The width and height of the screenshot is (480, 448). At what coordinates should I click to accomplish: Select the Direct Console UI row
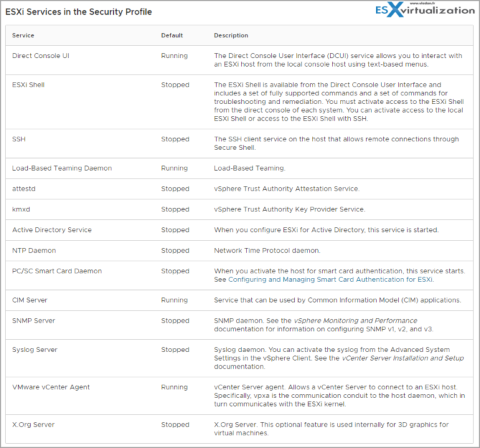[x=239, y=60]
